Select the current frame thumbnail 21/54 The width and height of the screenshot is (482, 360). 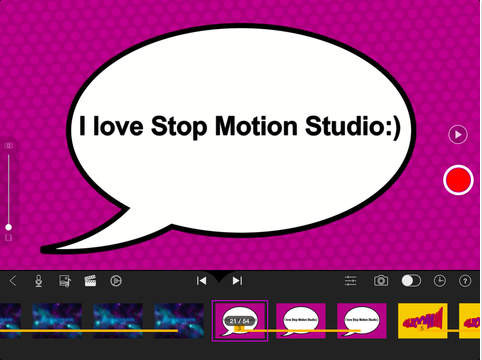click(x=240, y=321)
